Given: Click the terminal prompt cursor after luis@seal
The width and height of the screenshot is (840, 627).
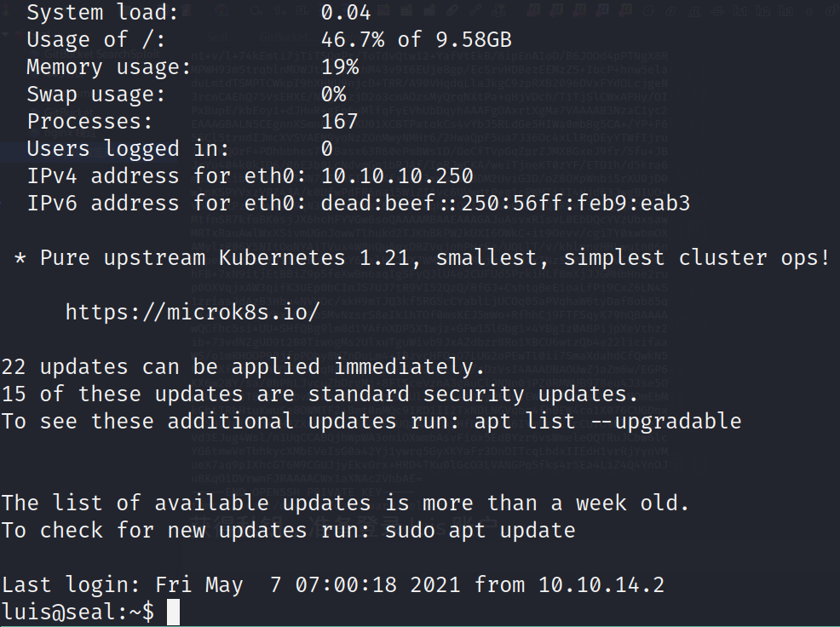Looking at the screenshot, I should [x=173, y=612].
